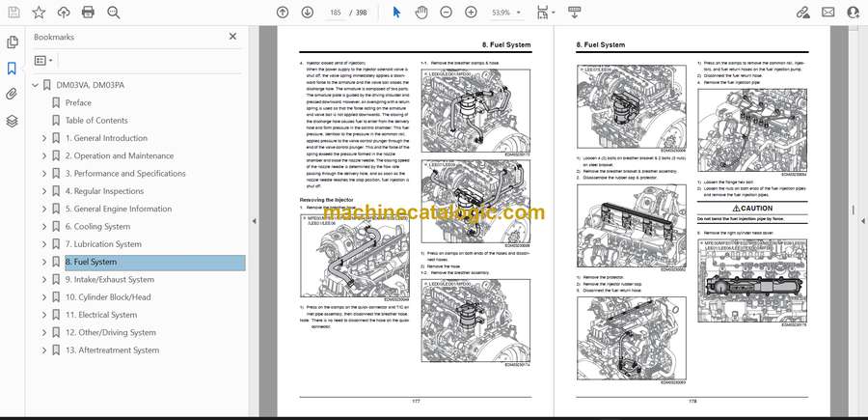868x420 pixels.
Task: Open the page thumbnails panel
Action: tap(13, 42)
